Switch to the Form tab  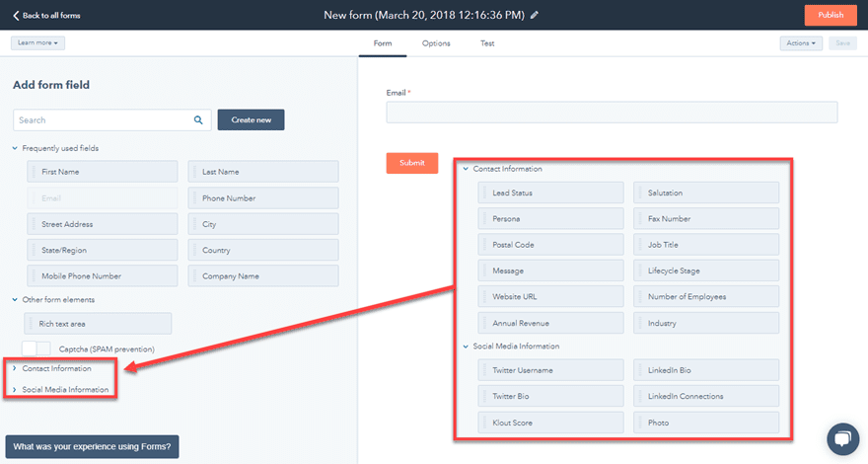coord(383,43)
